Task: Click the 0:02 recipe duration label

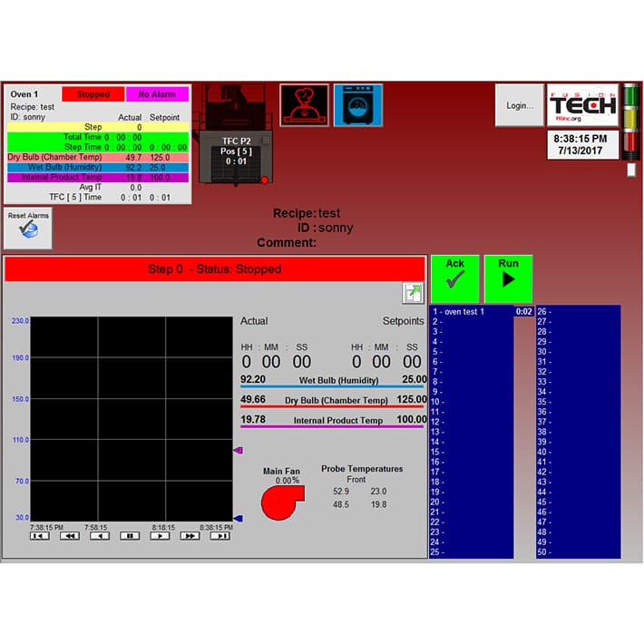Action: pos(524,312)
